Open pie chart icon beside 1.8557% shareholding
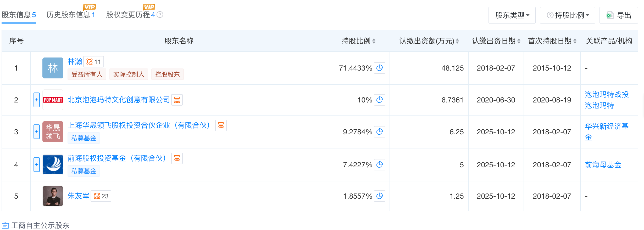Screen dimensions: 644x230 point(379,196)
